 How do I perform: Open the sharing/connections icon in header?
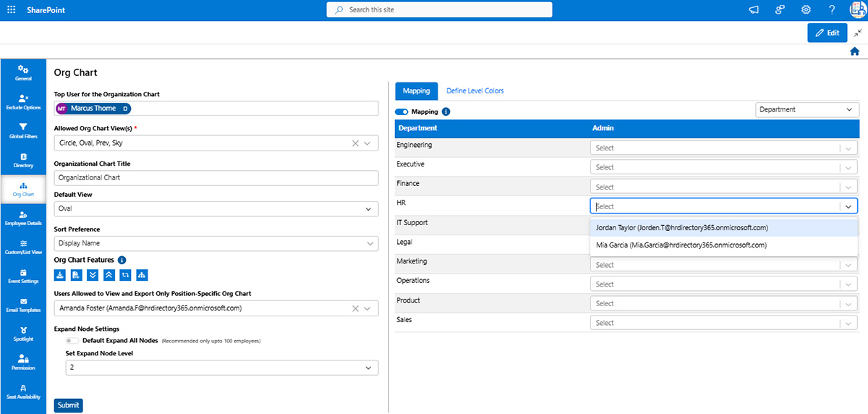click(780, 10)
